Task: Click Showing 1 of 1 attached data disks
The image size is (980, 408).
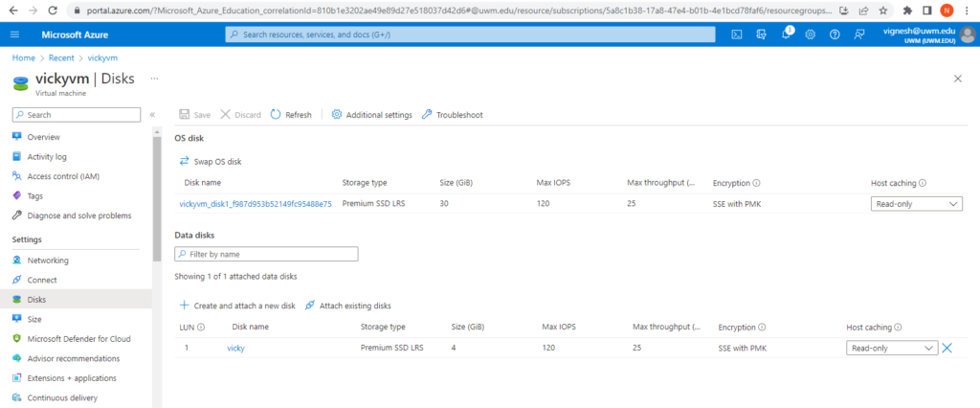Action: tap(235, 276)
